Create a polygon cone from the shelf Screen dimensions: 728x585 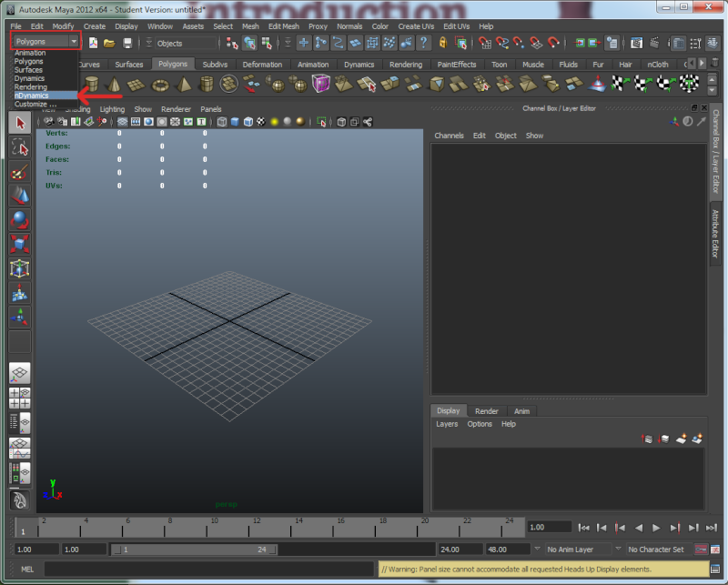click(114, 84)
